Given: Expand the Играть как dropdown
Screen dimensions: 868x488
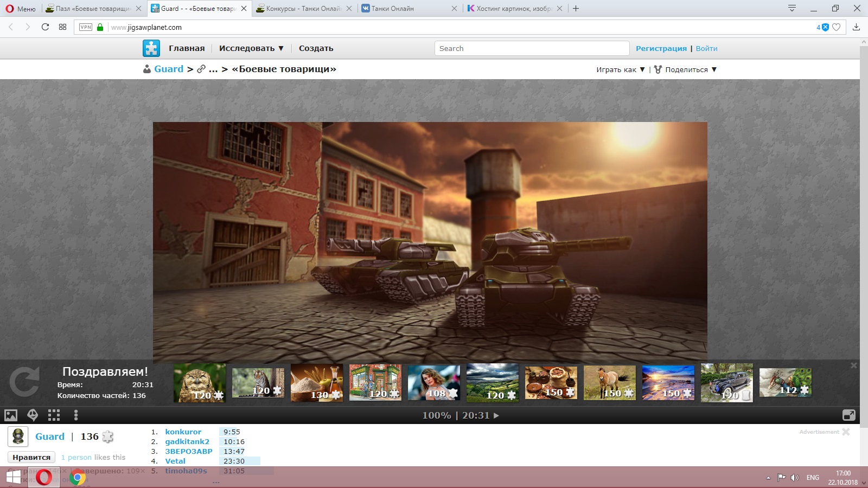Looking at the screenshot, I should point(621,69).
